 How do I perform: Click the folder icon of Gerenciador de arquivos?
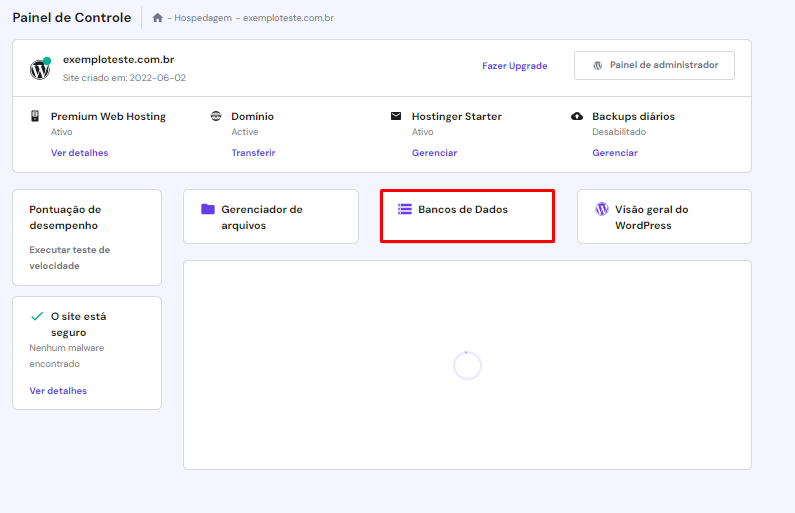point(208,209)
